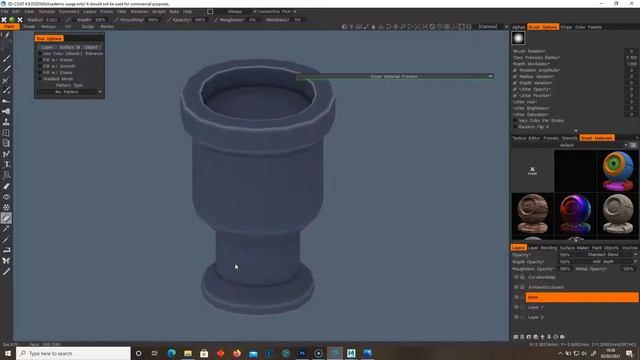Switch to the Alphas tab
The image size is (640, 360).
click(518, 27)
